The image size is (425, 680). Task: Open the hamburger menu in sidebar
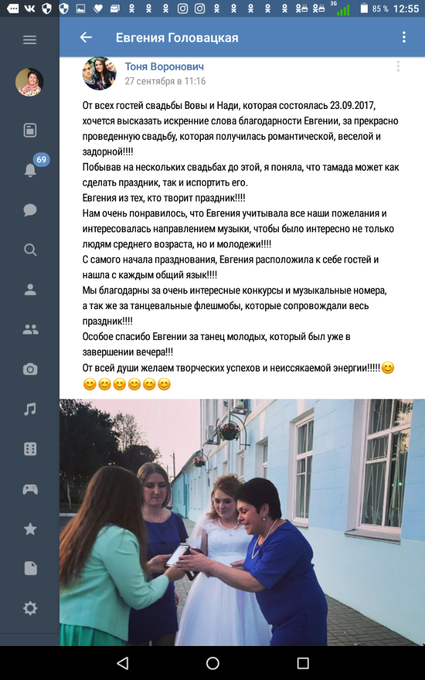[29, 40]
